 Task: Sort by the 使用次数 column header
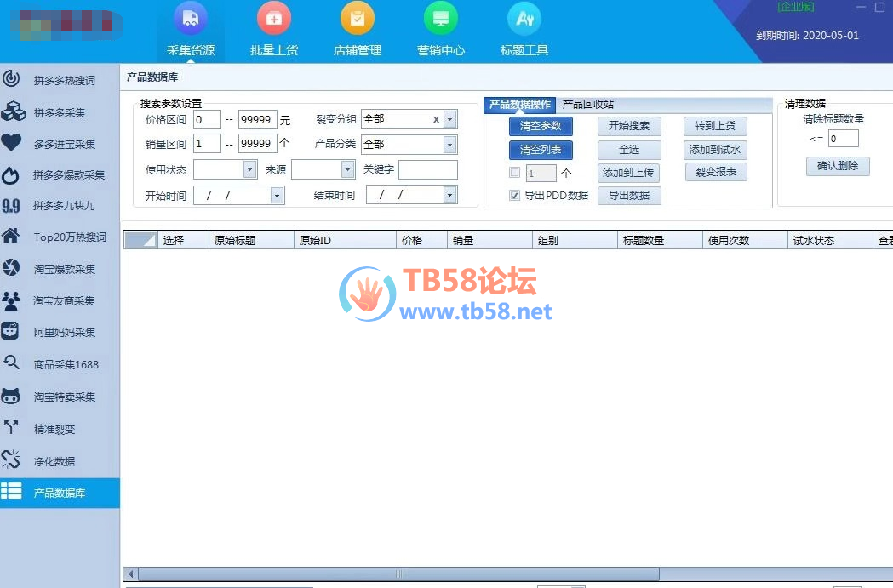[x=745, y=240]
